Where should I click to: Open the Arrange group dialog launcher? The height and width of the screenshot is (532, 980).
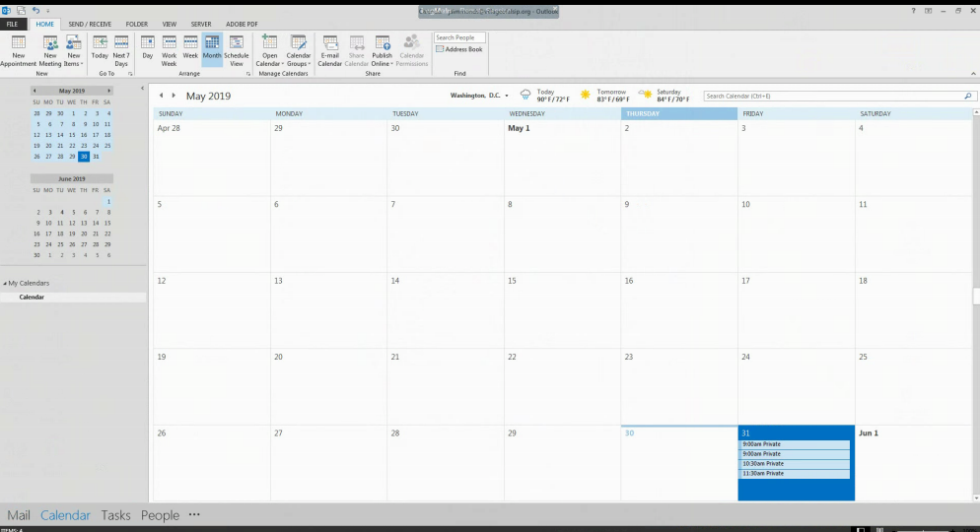click(x=248, y=74)
